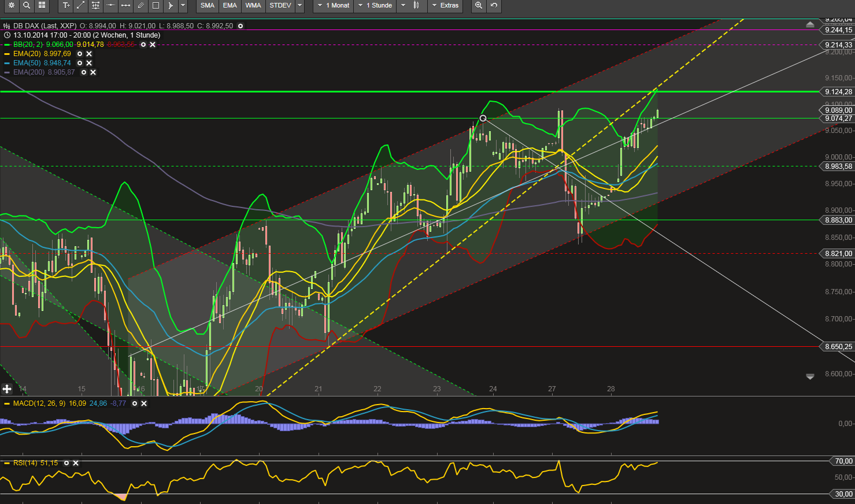Click the EMA(50) blue color marker
This screenshot has width=855, height=504.
click(7, 63)
